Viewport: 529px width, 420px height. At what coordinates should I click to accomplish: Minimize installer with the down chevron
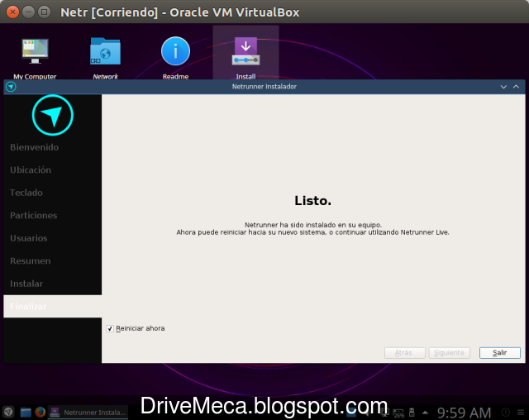click(503, 87)
